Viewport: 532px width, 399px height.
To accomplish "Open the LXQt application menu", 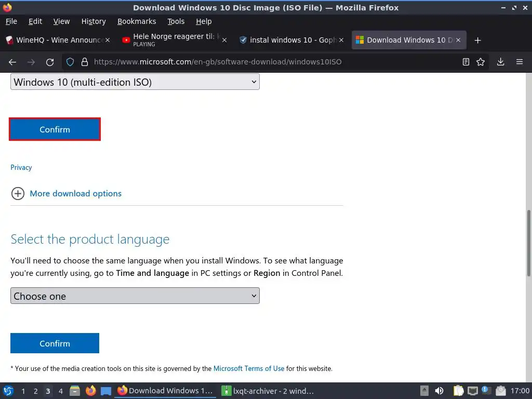I will pos(8,391).
